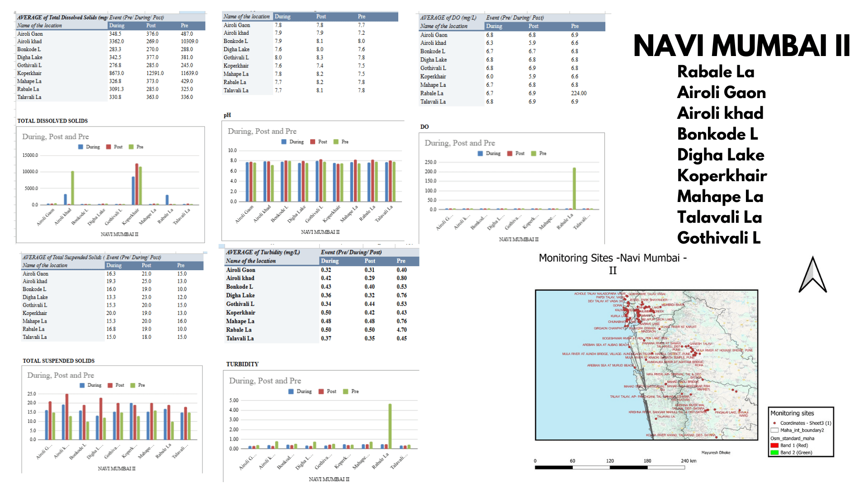Select the Total Dissolved Solids bar chart
Image resolution: width=868 pixels, height=488 pixels.
(x=110, y=185)
